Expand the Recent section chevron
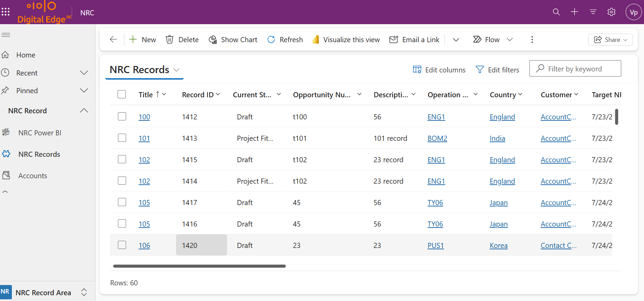 click(x=84, y=73)
